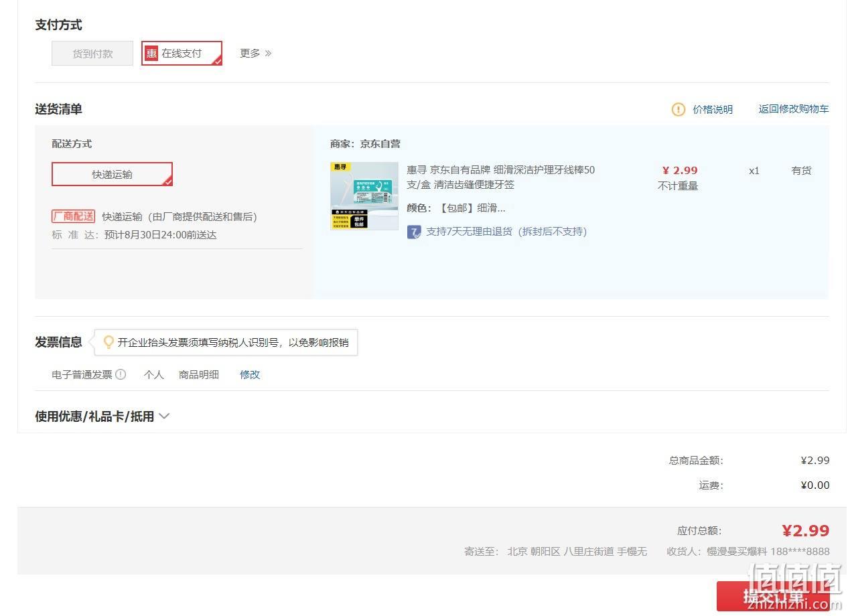Click the 7-day return shield icon
848x616 pixels.
414,232
